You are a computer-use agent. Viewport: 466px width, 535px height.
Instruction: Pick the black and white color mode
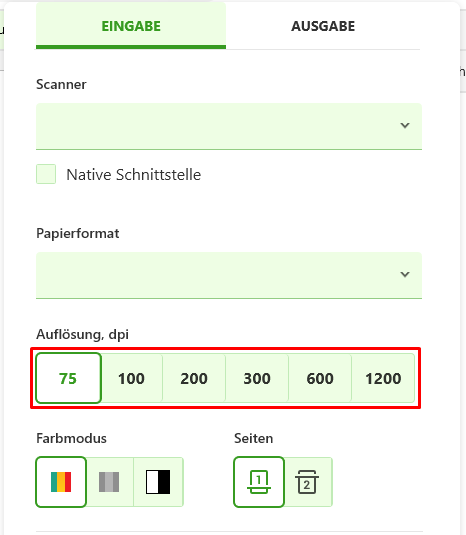pyautogui.click(x=158, y=482)
